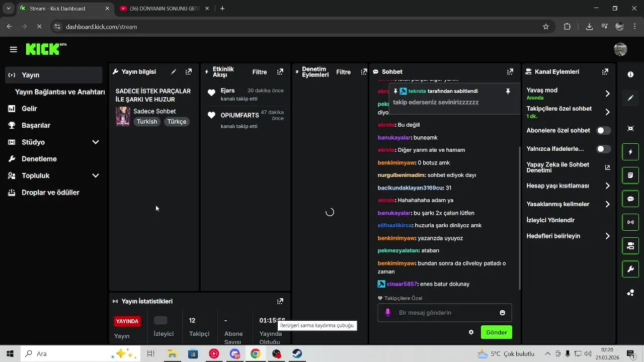Open the emoji picker in chat input

point(502,313)
